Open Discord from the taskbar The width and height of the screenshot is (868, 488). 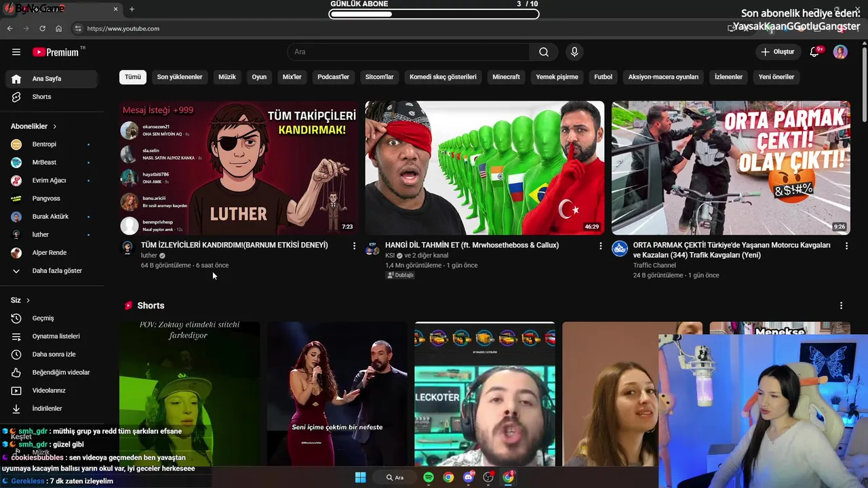pyautogui.click(x=468, y=477)
